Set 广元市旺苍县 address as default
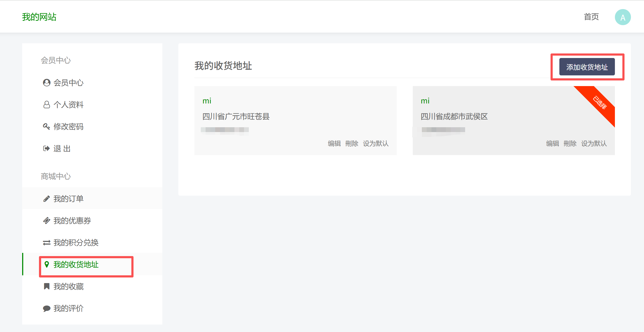 coord(376,144)
